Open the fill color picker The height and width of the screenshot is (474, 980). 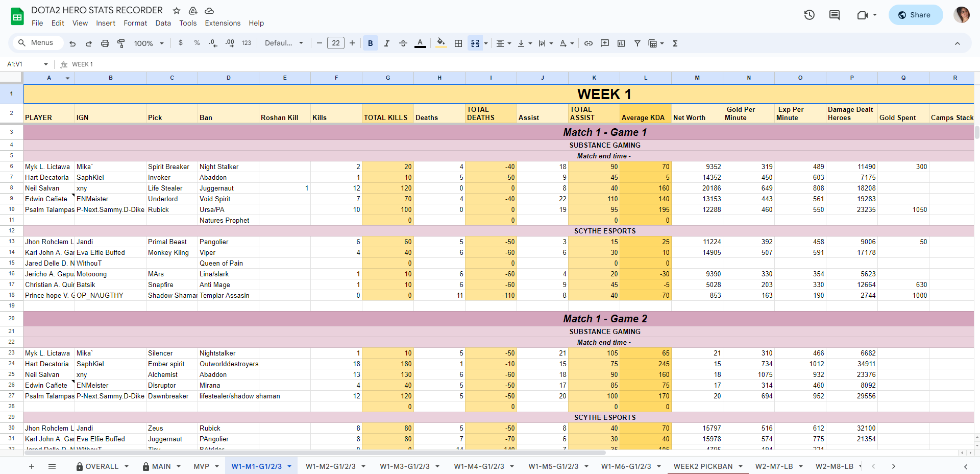point(442,43)
